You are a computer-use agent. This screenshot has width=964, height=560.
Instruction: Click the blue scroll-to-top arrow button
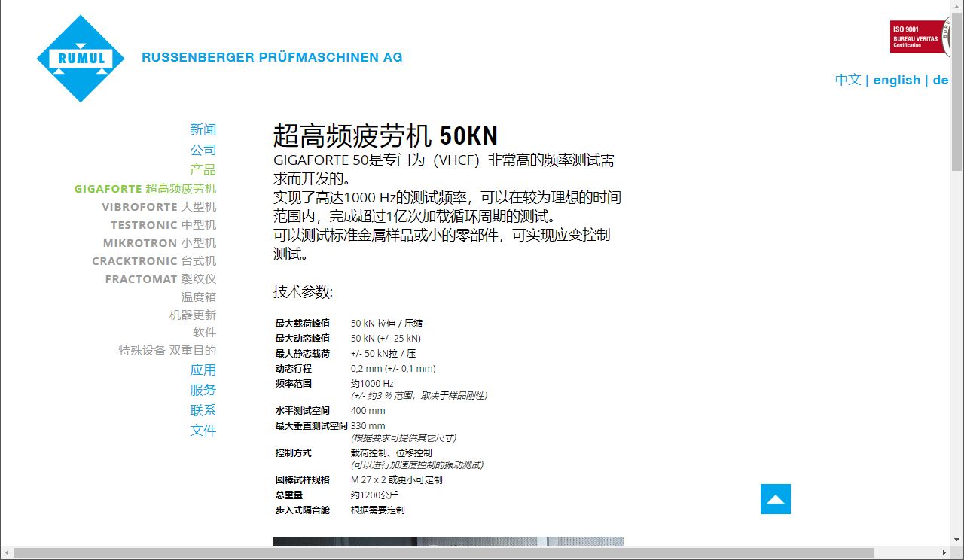(x=775, y=499)
